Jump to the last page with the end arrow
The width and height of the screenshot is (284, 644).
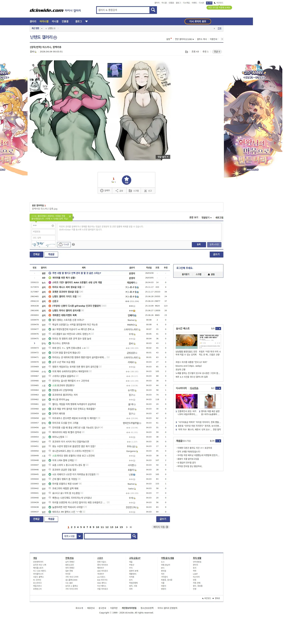click(x=131, y=527)
